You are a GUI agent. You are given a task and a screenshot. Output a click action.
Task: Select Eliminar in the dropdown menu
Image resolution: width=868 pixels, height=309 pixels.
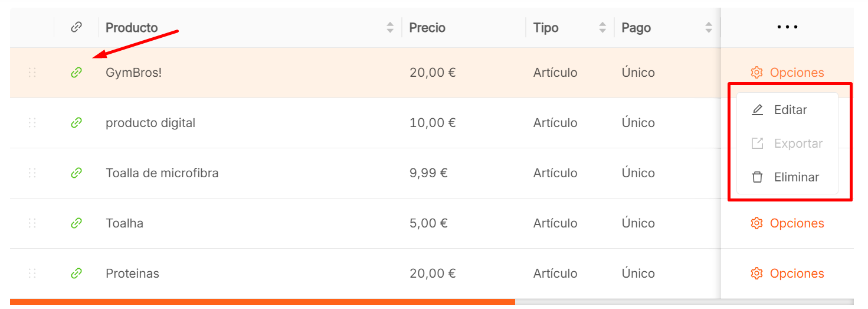(x=795, y=177)
